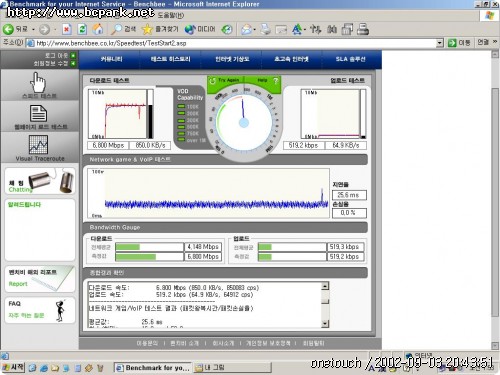Click the folder icon in quick launch
The image size is (500, 375).
point(55,368)
